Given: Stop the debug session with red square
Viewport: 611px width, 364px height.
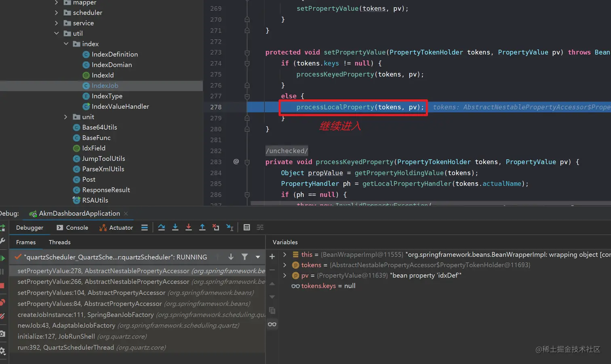Looking at the screenshot, I should (2, 286).
